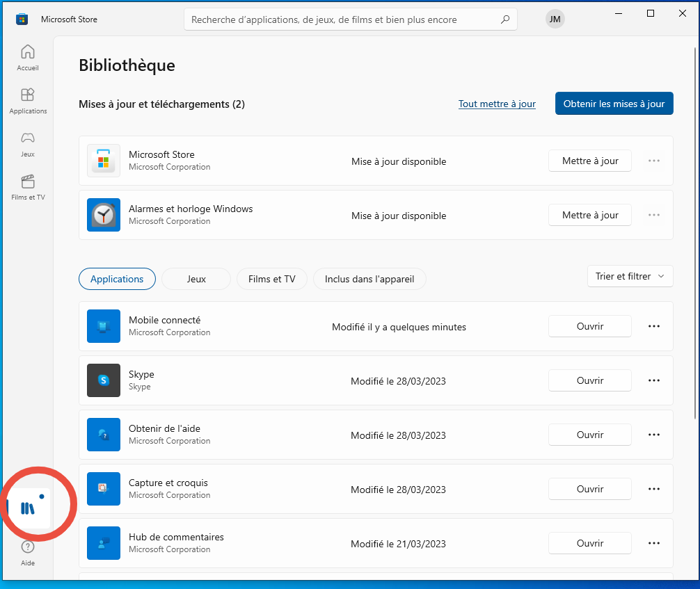This screenshot has height=589, width=700.
Task: Click the Capture et croquis app icon
Action: pyautogui.click(x=104, y=489)
